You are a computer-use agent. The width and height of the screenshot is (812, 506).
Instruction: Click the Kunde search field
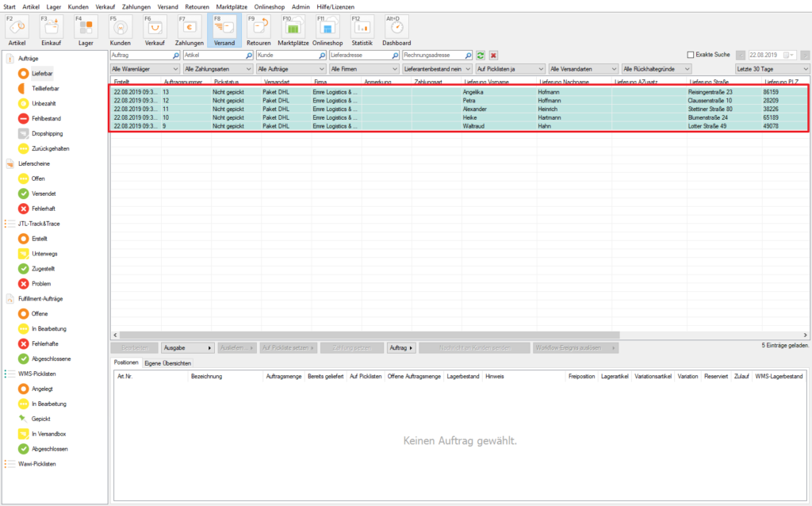coord(290,56)
